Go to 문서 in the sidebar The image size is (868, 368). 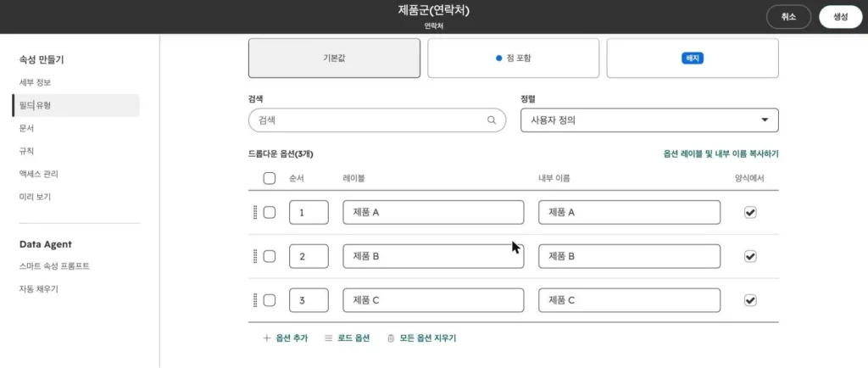[27, 128]
